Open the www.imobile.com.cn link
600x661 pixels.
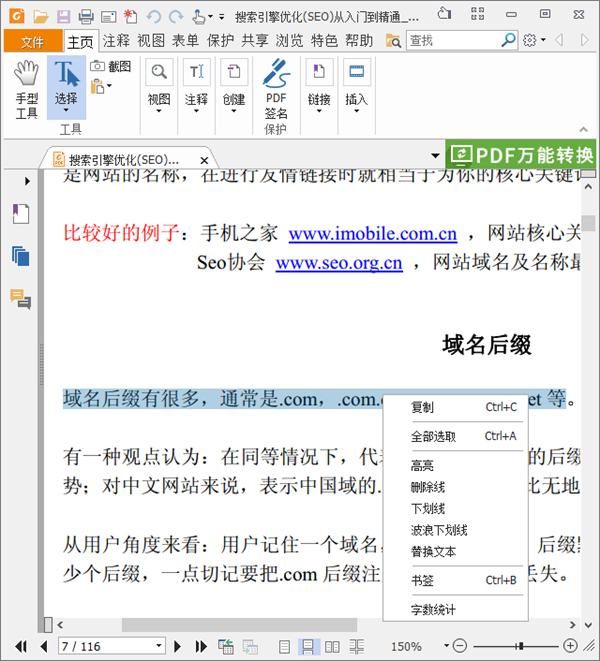373,234
